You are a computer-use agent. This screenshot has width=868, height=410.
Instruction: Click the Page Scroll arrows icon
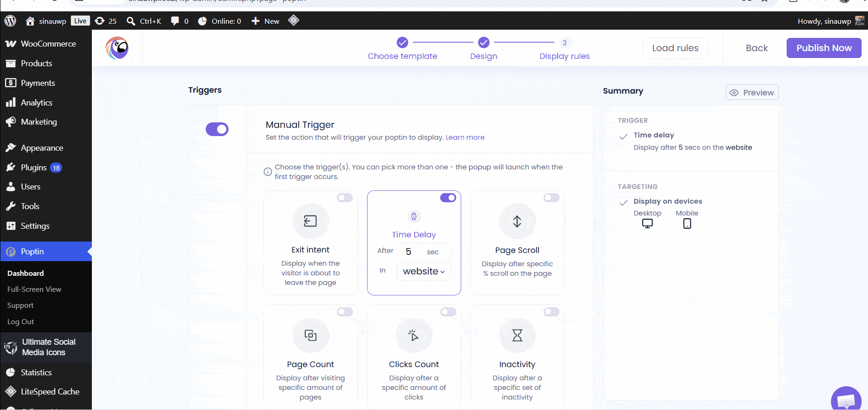point(517,221)
